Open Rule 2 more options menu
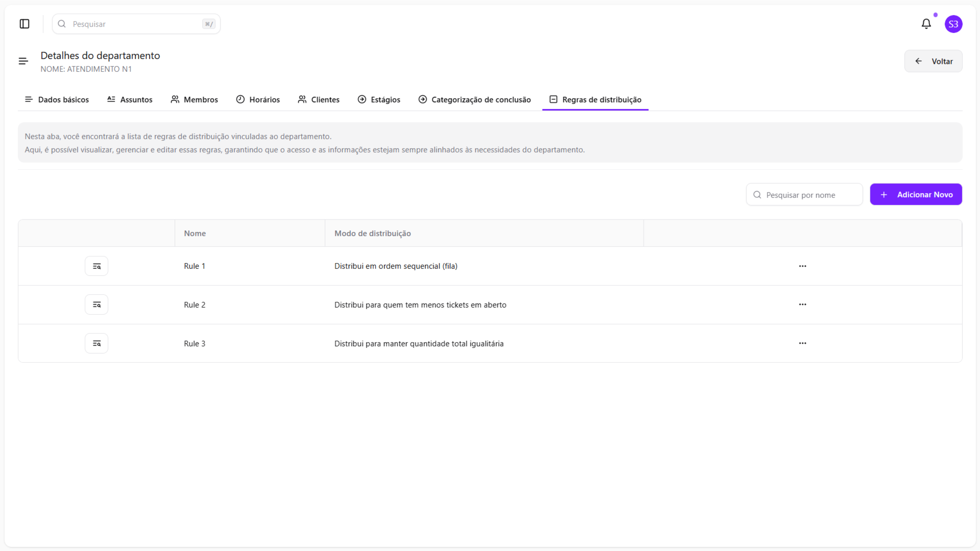This screenshot has height=551, width=980. tap(802, 305)
